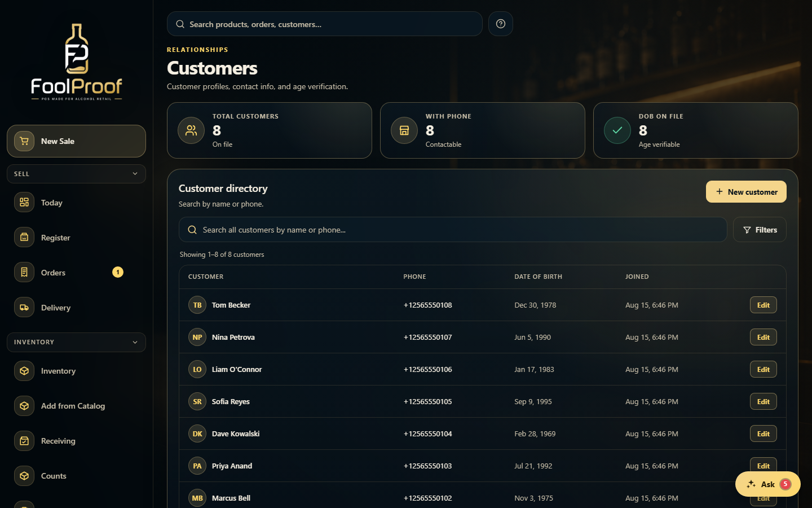Click the Total Customers people icon

pyautogui.click(x=192, y=130)
